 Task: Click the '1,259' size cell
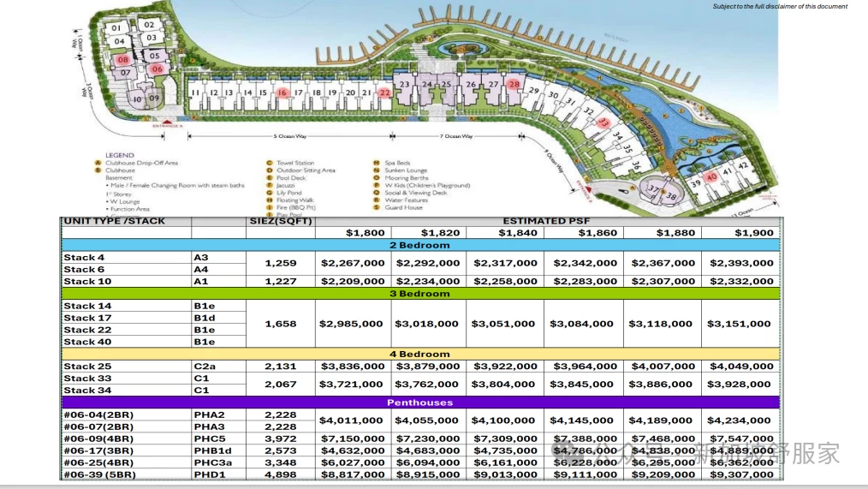(x=281, y=263)
